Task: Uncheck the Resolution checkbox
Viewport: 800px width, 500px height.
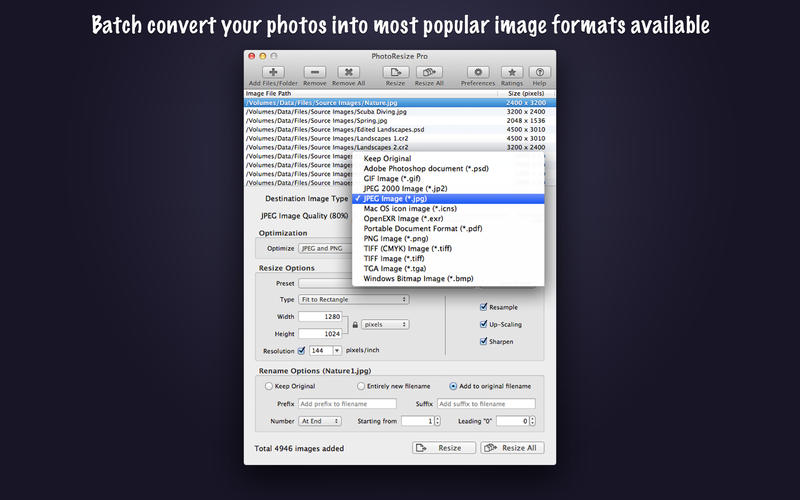Action: click(x=302, y=351)
